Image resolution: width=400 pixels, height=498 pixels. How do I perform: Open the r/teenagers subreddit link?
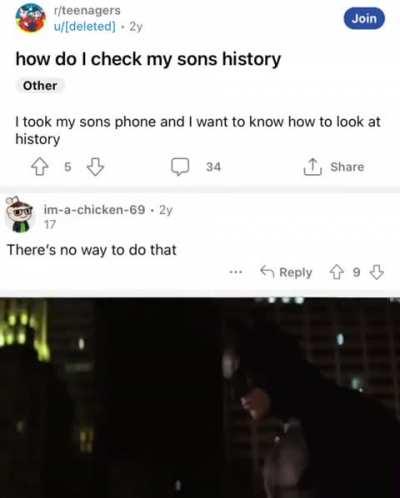[87, 10]
